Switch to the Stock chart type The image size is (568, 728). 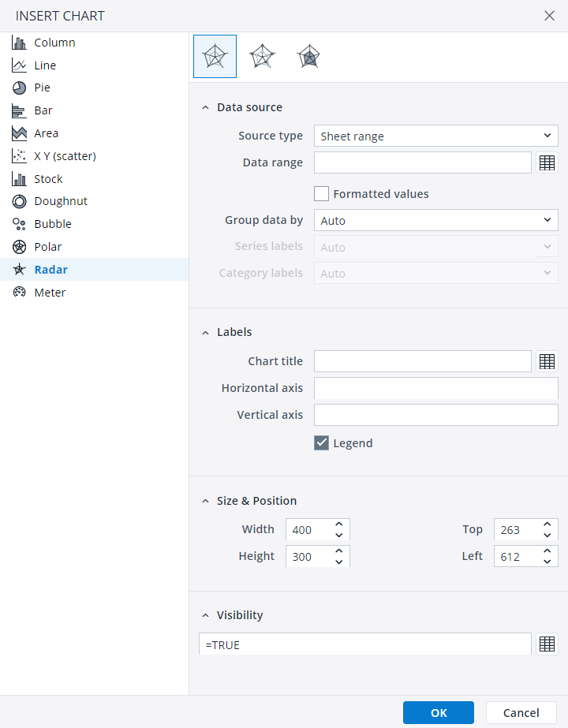tap(48, 179)
